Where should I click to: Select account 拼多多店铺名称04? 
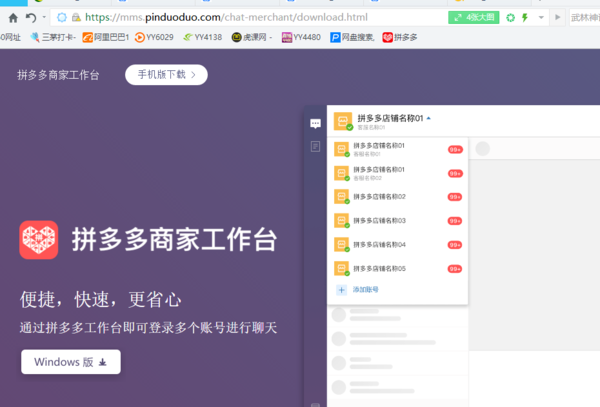point(398,245)
